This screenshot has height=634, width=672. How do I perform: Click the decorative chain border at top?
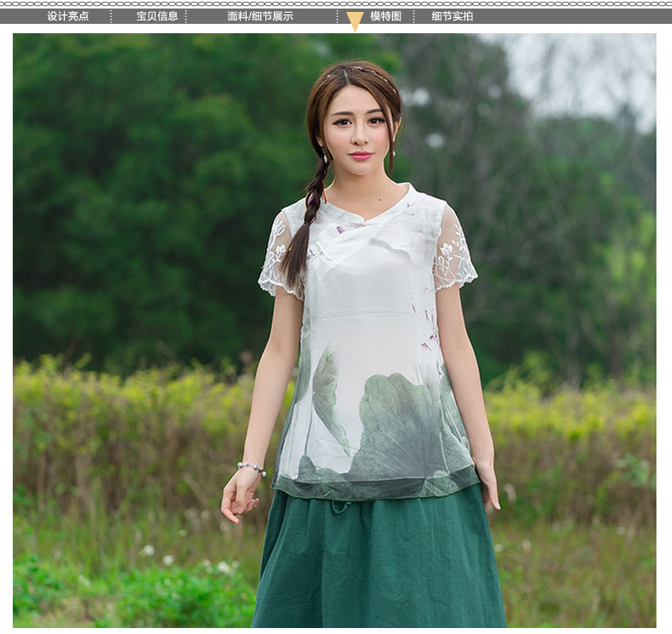tap(336, 4)
